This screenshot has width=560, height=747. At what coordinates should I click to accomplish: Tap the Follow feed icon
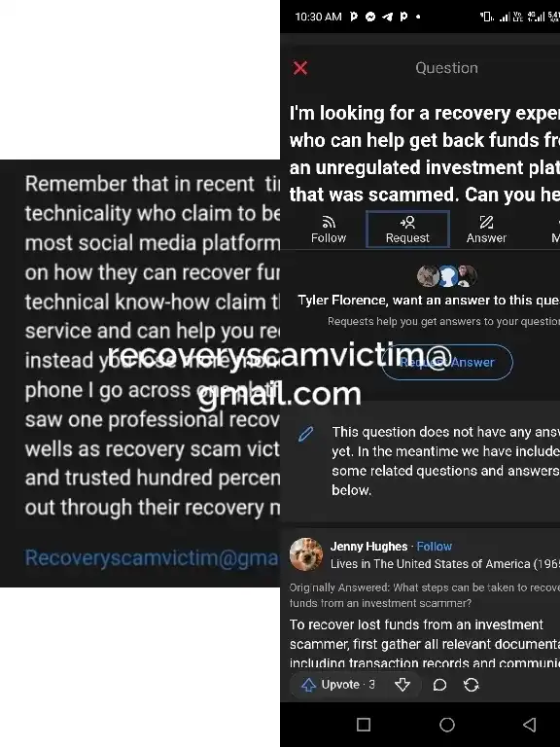pyautogui.click(x=328, y=230)
